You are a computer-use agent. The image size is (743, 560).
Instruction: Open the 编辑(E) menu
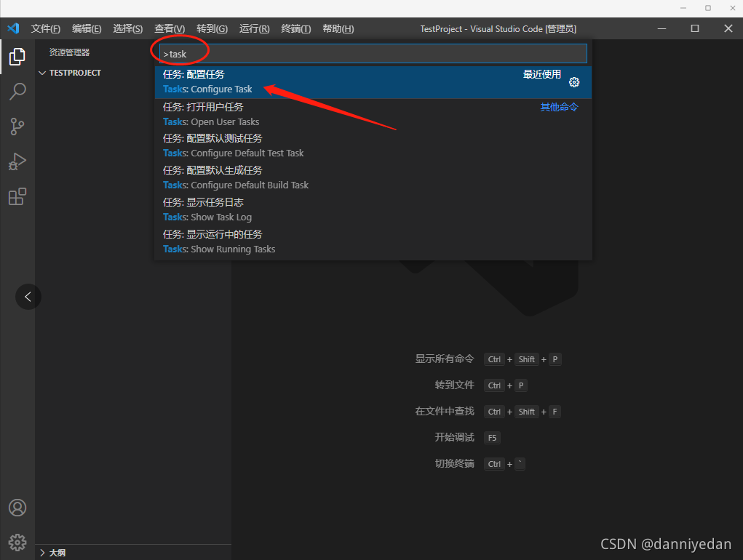point(87,29)
